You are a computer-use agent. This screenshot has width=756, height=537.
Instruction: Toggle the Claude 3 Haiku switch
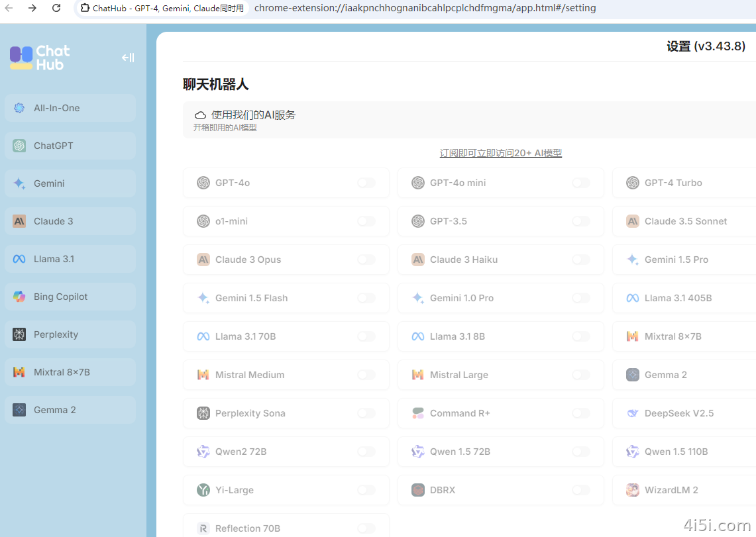pos(581,260)
